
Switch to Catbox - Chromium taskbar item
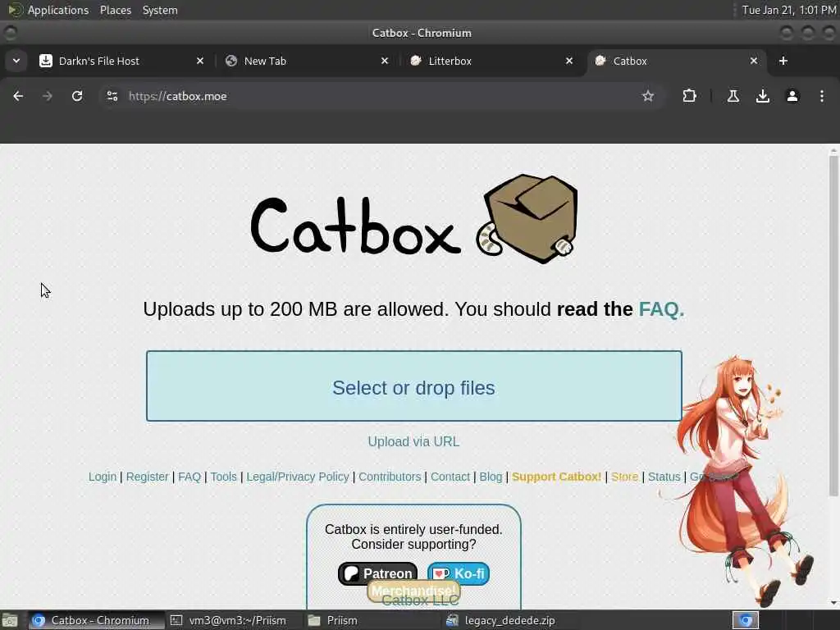click(x=97, y=620)
